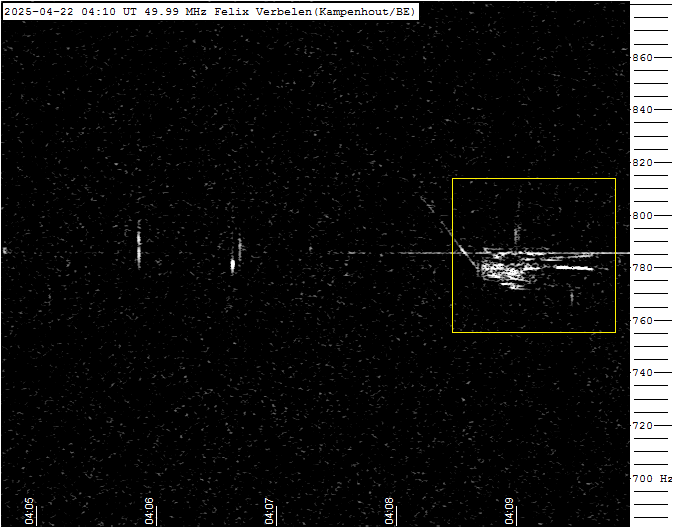Select the 740 frequency scale label
This screenshot has width=673, height=528.
click(642, 373)
